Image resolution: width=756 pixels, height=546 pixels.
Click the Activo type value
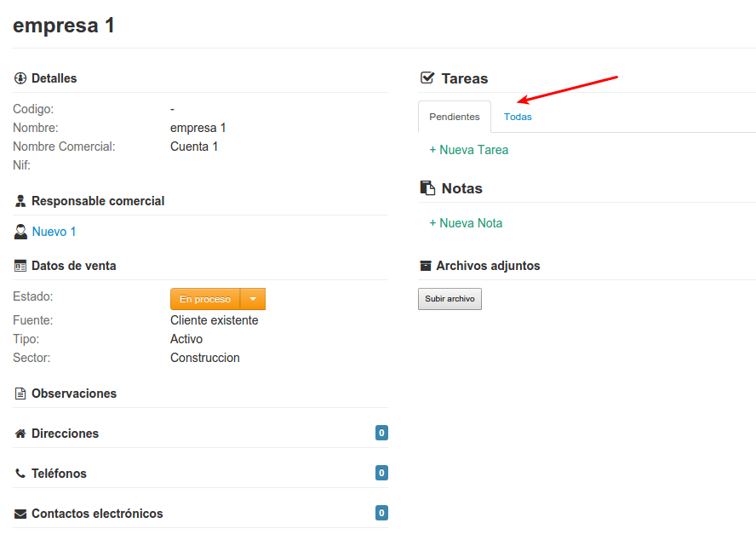click(186, 339)
